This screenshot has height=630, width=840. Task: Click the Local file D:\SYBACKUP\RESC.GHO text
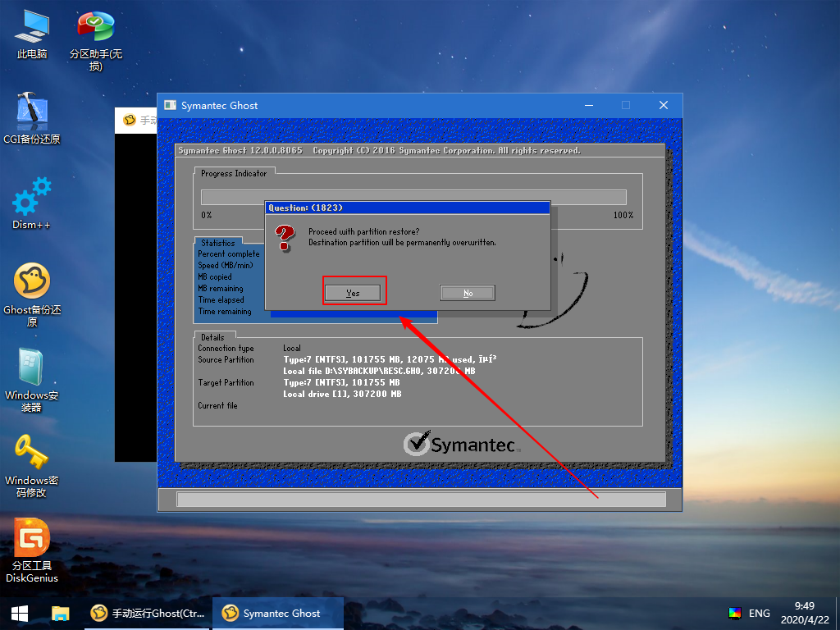[379, 371]
